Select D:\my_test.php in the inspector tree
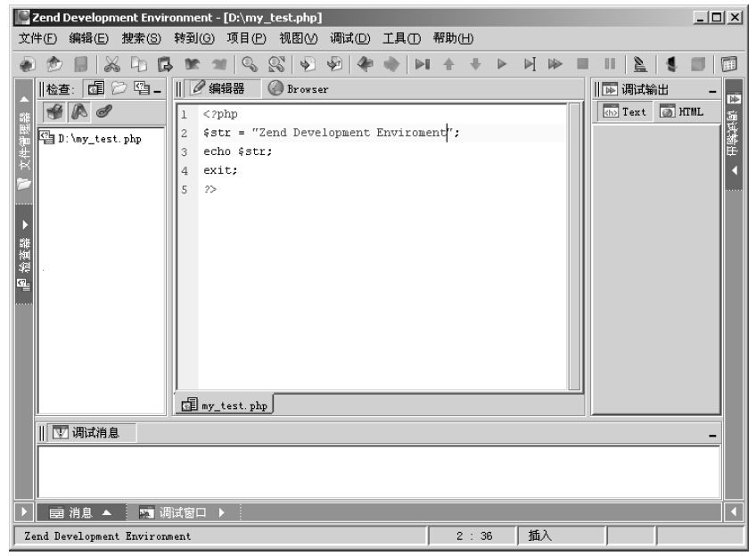The height and width of the screenshot is (556, 756). pos(91,139)
